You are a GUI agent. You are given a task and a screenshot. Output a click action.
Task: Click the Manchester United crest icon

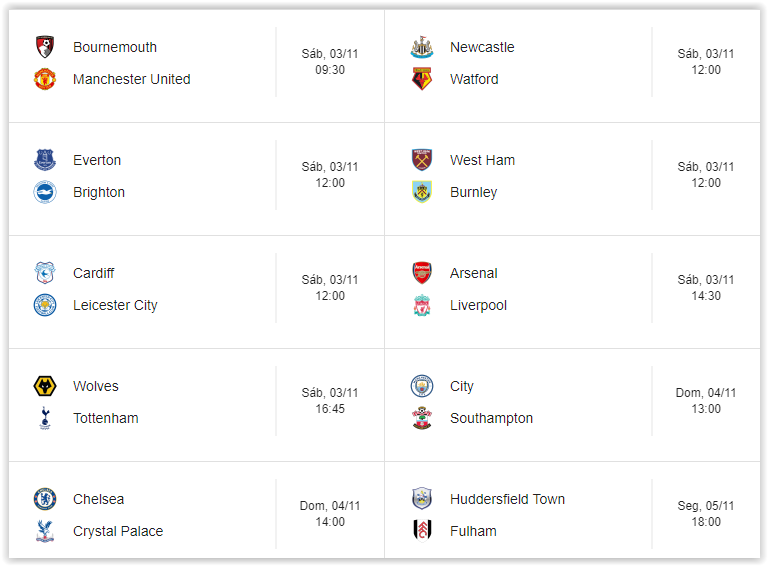point(44,79)
